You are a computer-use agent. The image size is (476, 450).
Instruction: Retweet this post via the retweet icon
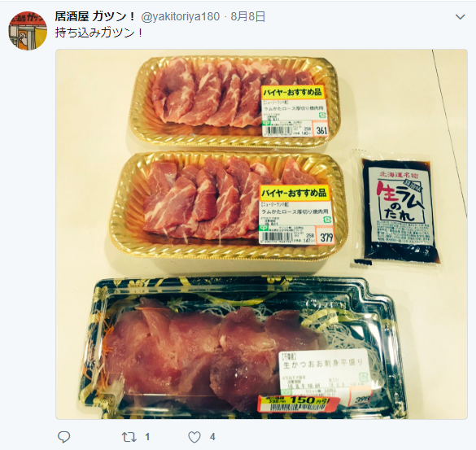coord(129,437)
